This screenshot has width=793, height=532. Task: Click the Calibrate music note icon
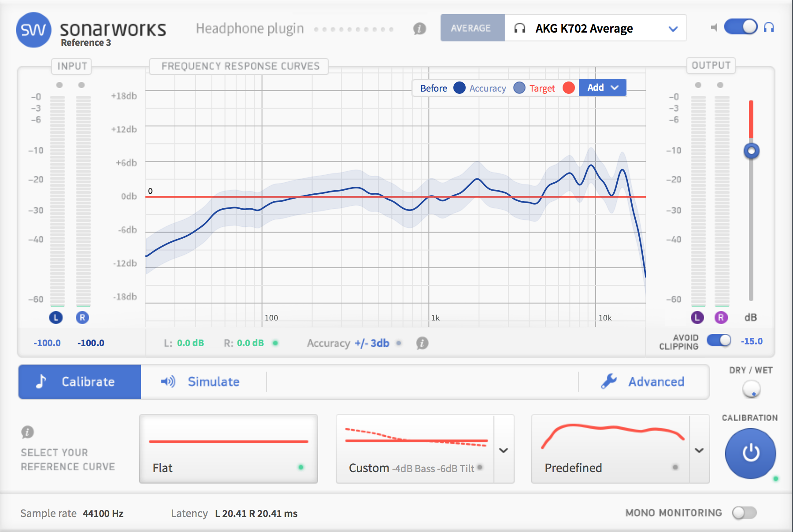(x=41, y=381)
